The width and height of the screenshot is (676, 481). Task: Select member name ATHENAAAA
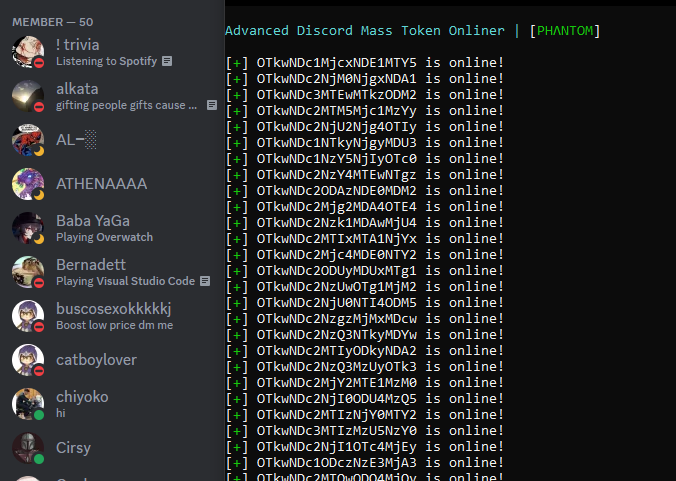tap(102, 184)
